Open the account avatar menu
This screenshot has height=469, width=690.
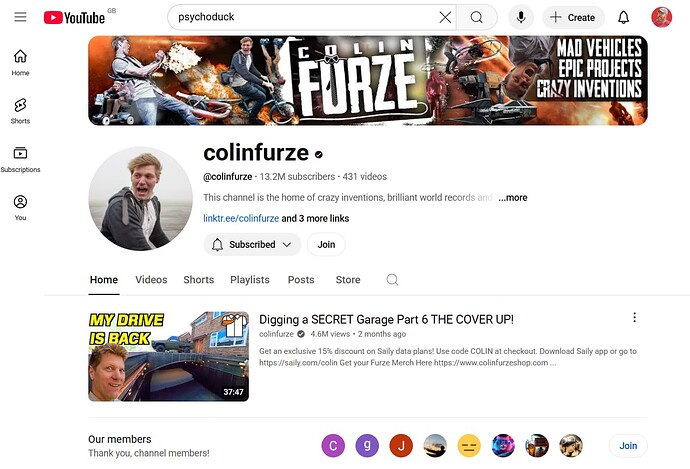(x=661, y=18)
